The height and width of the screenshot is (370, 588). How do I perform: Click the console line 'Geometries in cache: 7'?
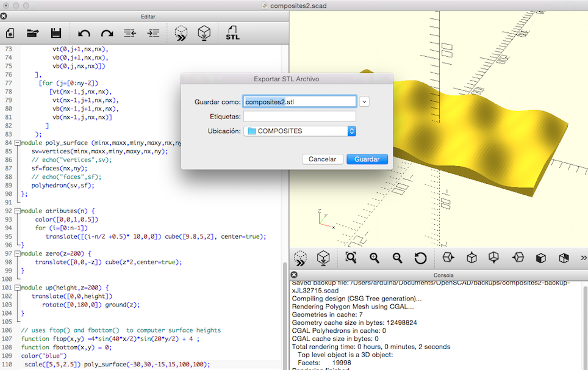point(327,314)
